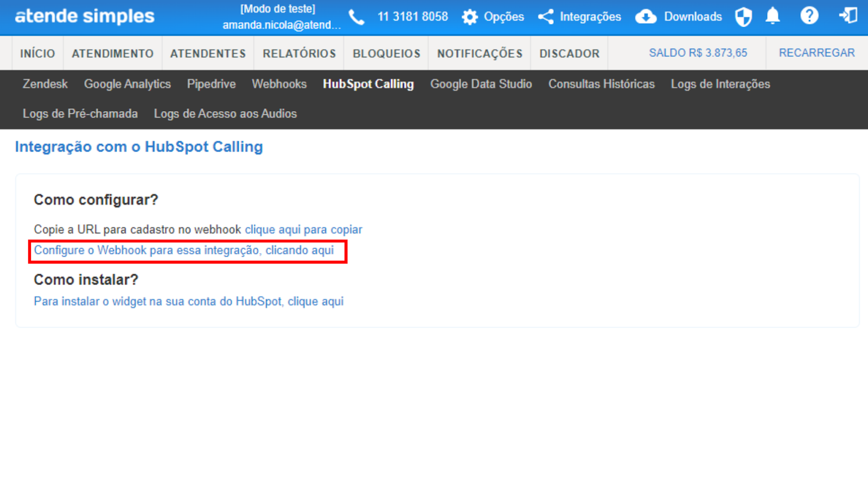Open Consultas Históricas submenu item
Screen dimensions: 868x488
click(602, 84)
